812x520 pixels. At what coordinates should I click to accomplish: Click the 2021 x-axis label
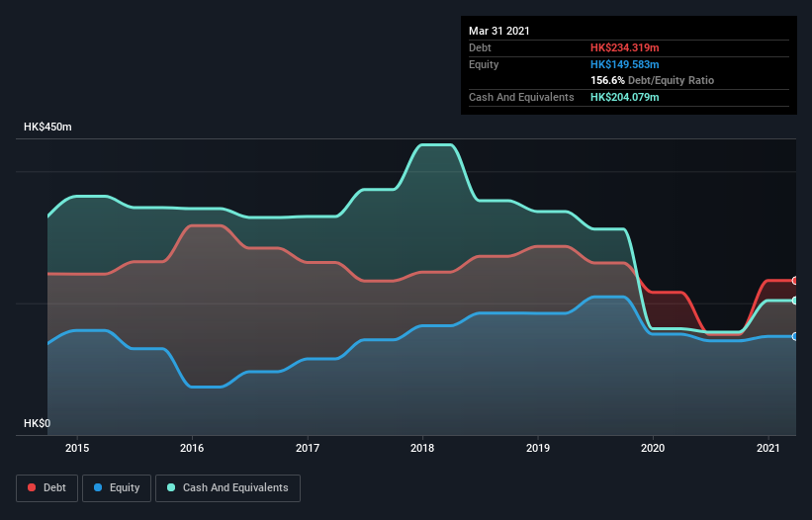(767, 448)
